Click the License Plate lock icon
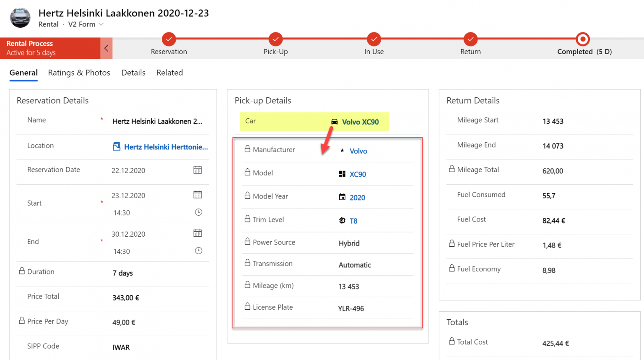This screenshot has width=644, height=360. [x=247, y=306]
